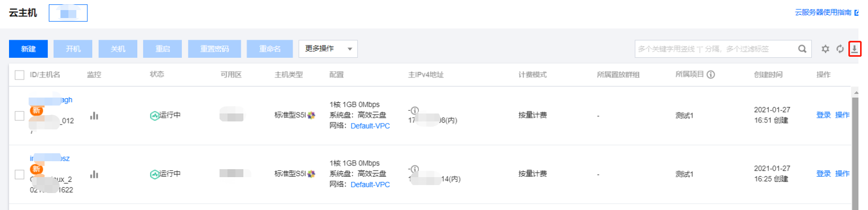This screenshot has height=210, width=868.
Task: Check the second instance row checkbox
Action: point(20,174)
